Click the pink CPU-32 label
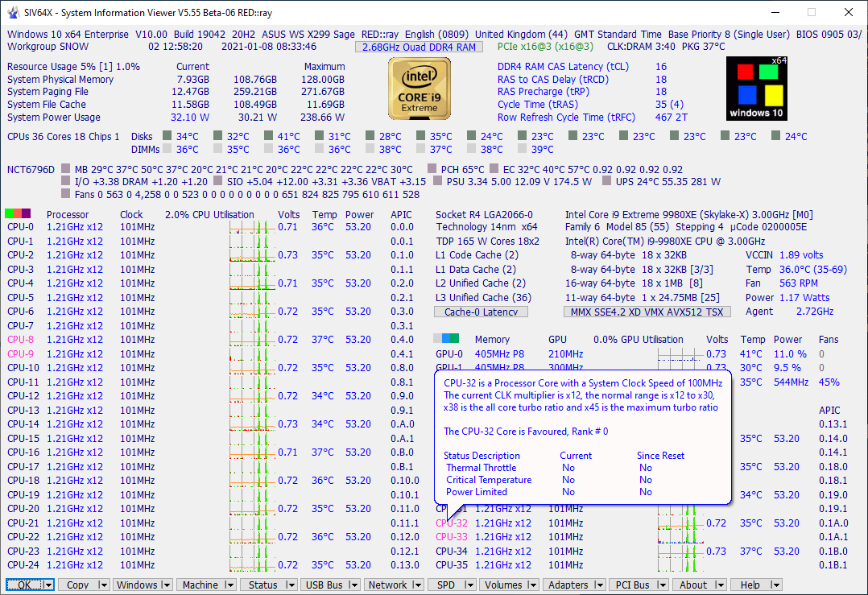868x595 pixels. pyautogui.click(x=452, y=523)
